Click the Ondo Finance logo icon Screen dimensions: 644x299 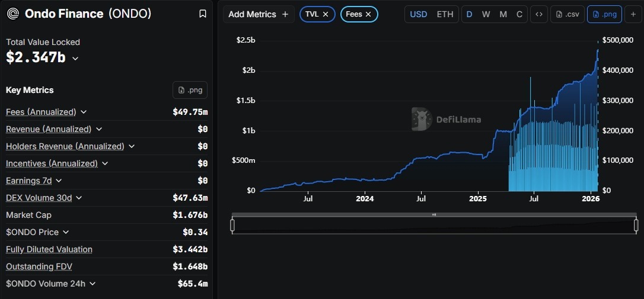[12, 14]
